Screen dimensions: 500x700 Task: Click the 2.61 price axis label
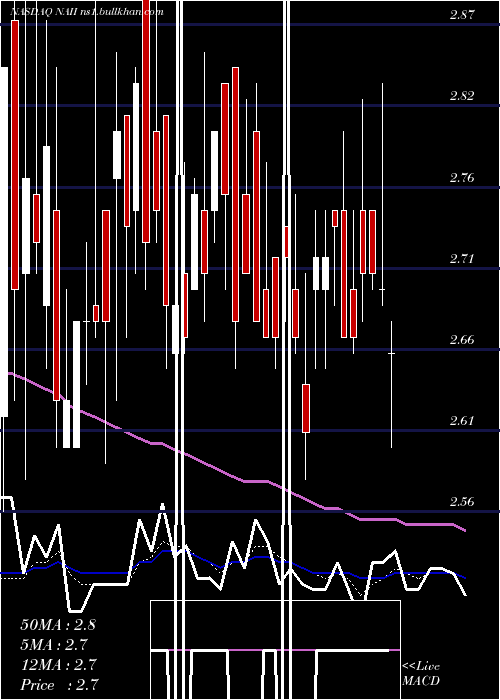(462, 421)
